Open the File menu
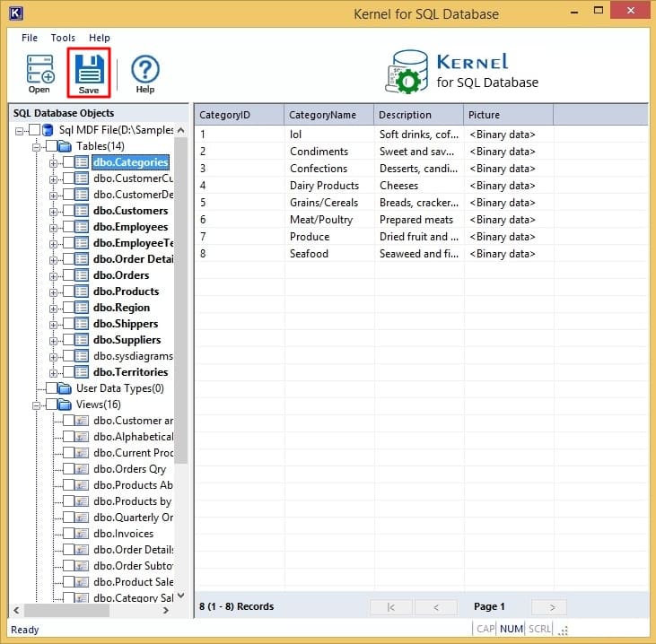 [x=30, y=38]
